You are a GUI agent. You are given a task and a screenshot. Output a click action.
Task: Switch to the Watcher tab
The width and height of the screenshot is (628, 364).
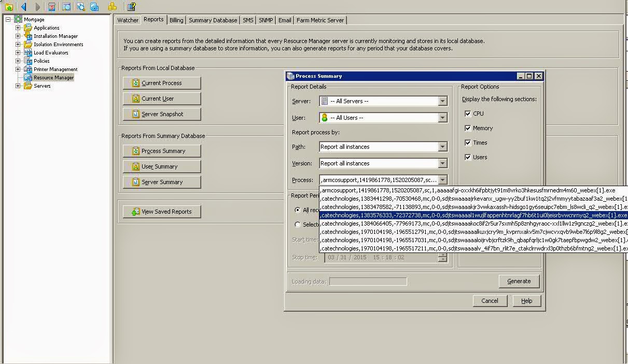128,20
